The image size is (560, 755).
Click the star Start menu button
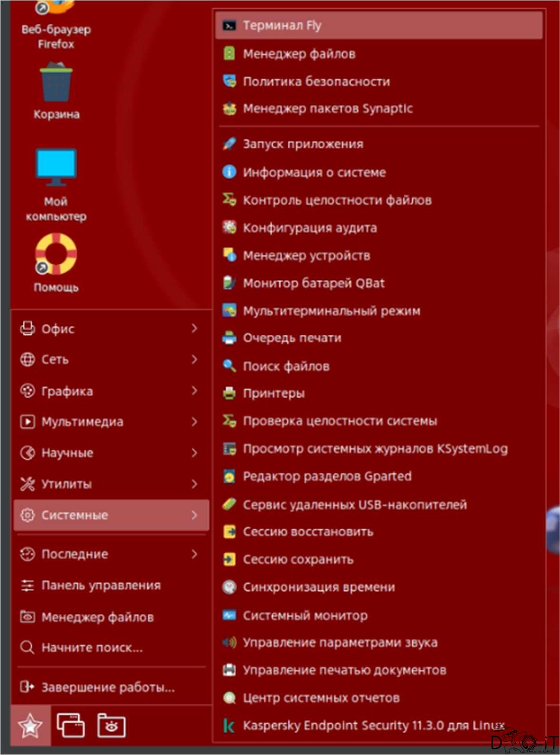tap(30, 725)
